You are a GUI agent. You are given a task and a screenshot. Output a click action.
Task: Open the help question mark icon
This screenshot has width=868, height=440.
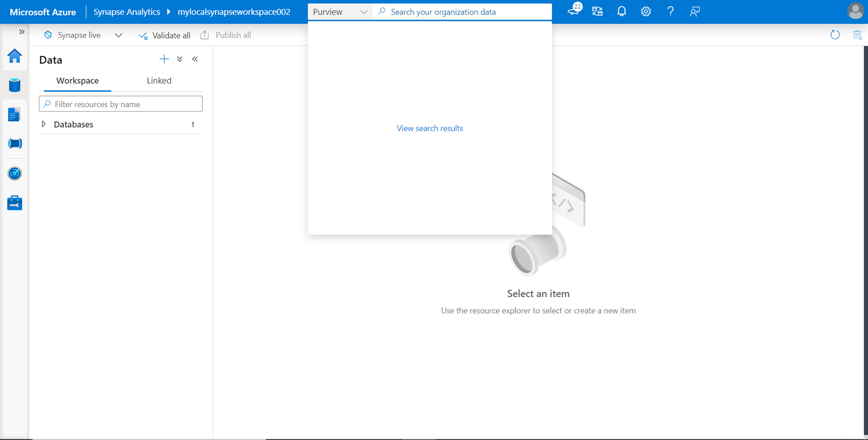click(x=671, y=12)
